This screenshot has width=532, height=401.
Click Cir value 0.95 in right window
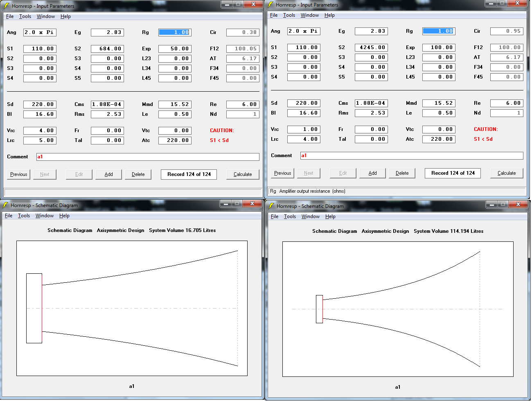click(x=507, y=31)
